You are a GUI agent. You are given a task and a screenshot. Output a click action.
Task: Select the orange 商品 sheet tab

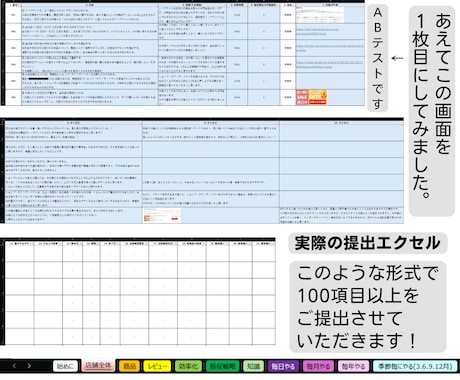[x=130, y=366]
